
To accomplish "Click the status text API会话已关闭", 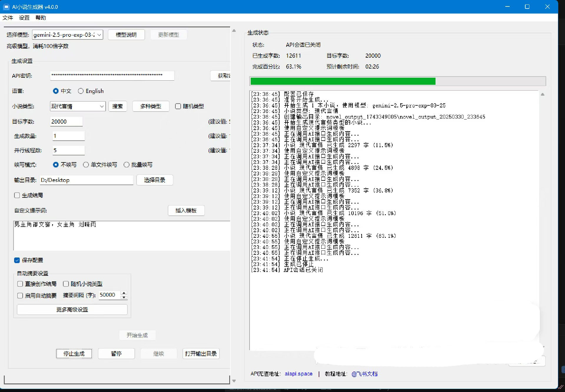I will tap(303, 45).
